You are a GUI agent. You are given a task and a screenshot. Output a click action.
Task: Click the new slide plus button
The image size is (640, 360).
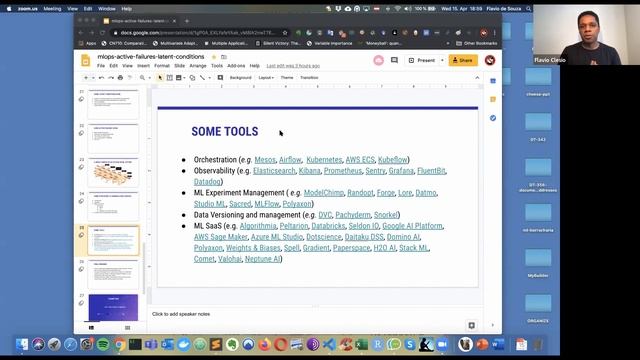[x=86, y=78]
